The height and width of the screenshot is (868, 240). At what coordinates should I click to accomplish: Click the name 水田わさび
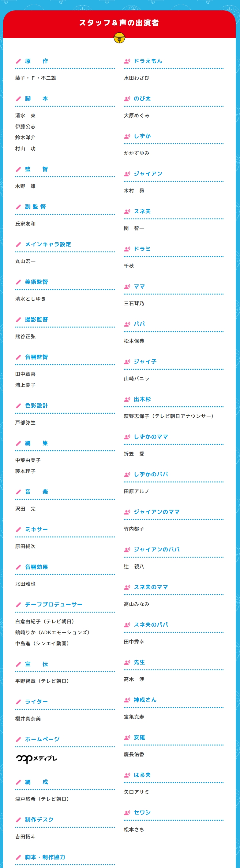point(136,78)
